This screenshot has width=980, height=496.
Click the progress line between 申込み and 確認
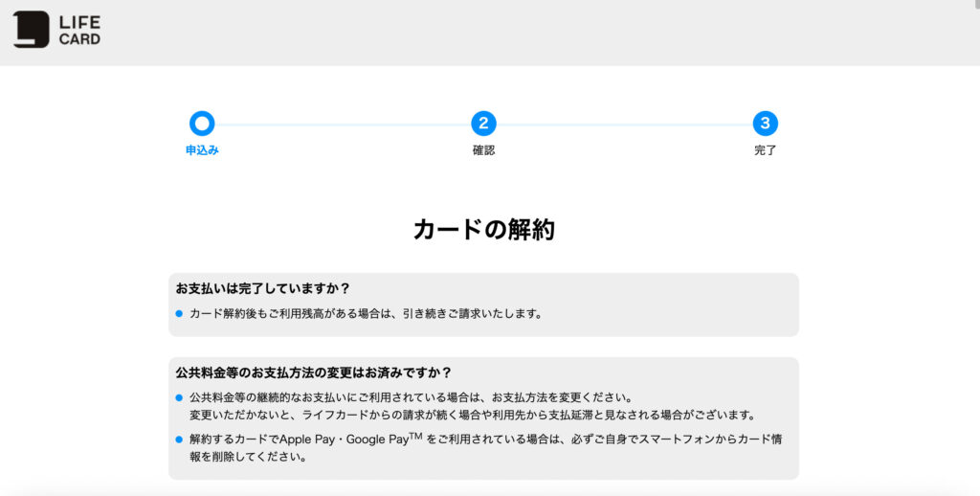[343, 124]
